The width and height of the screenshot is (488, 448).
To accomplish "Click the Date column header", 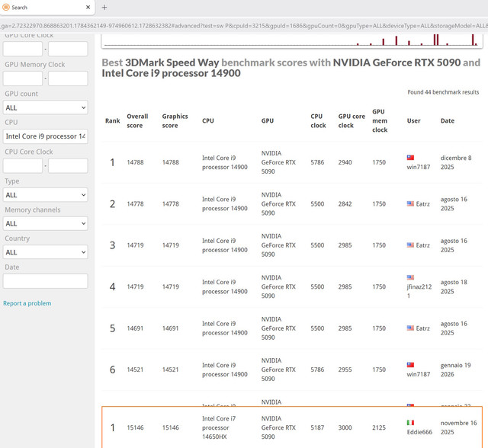I will (x=448, y=120).
